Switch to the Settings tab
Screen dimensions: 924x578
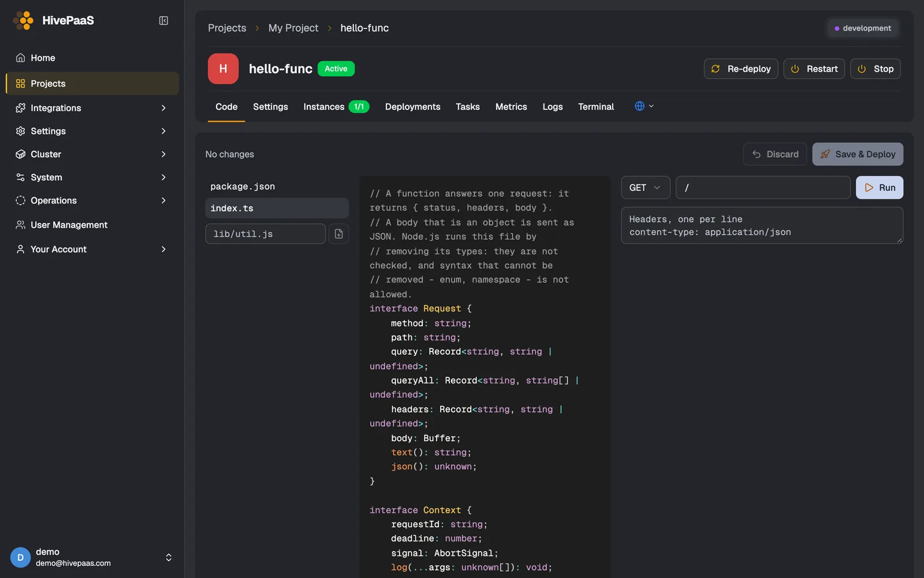coord(270,107)
